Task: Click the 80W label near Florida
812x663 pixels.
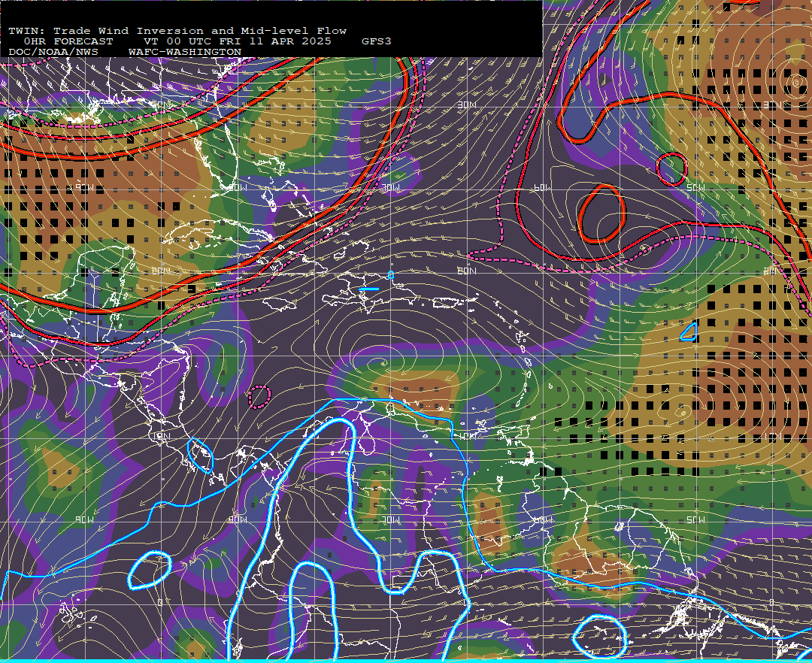Action: pos(238,187)
